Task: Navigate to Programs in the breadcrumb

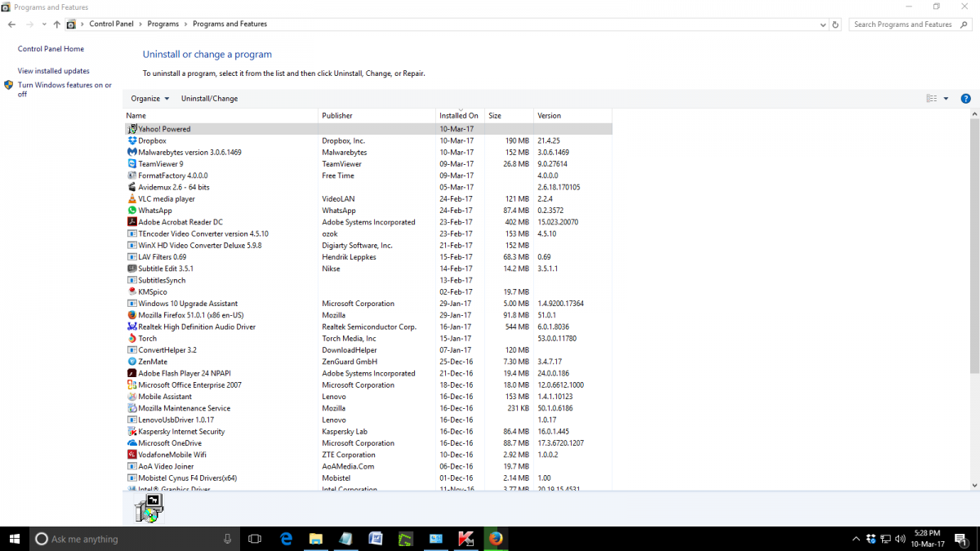Action: pos(163,24)
